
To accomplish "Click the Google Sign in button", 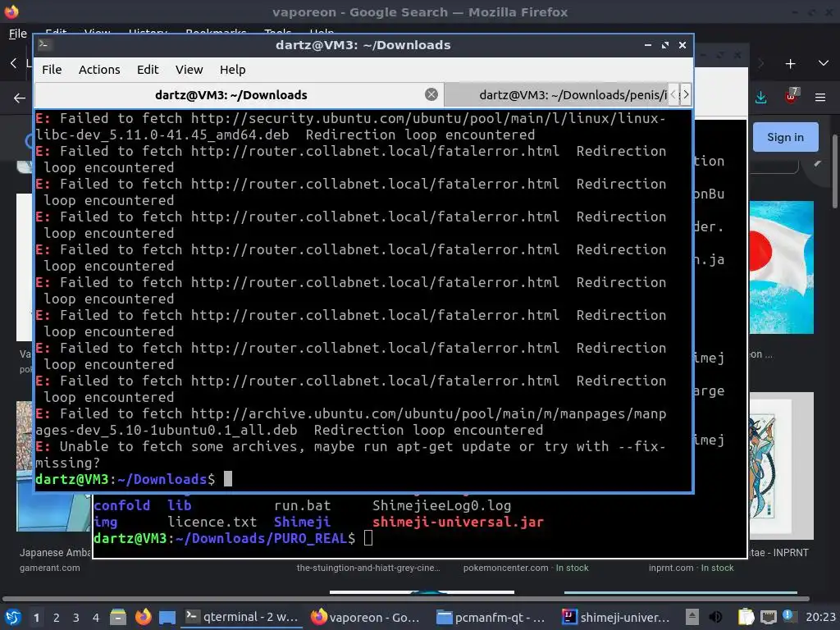I will click(785, 137).
